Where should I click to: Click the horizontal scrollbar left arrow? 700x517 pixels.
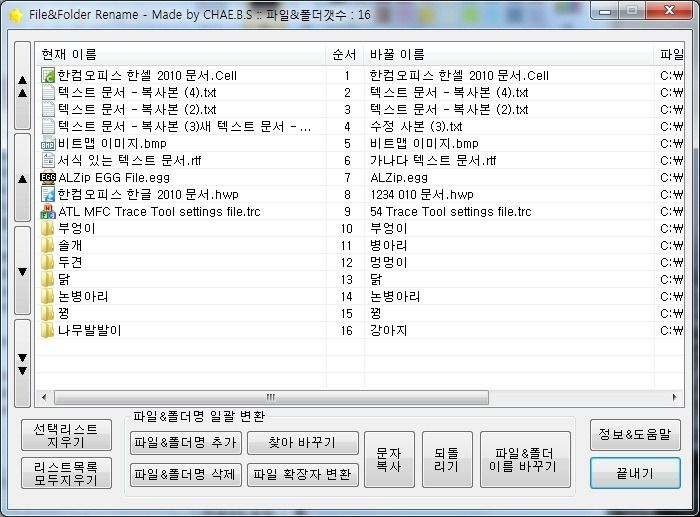[44, 397]
